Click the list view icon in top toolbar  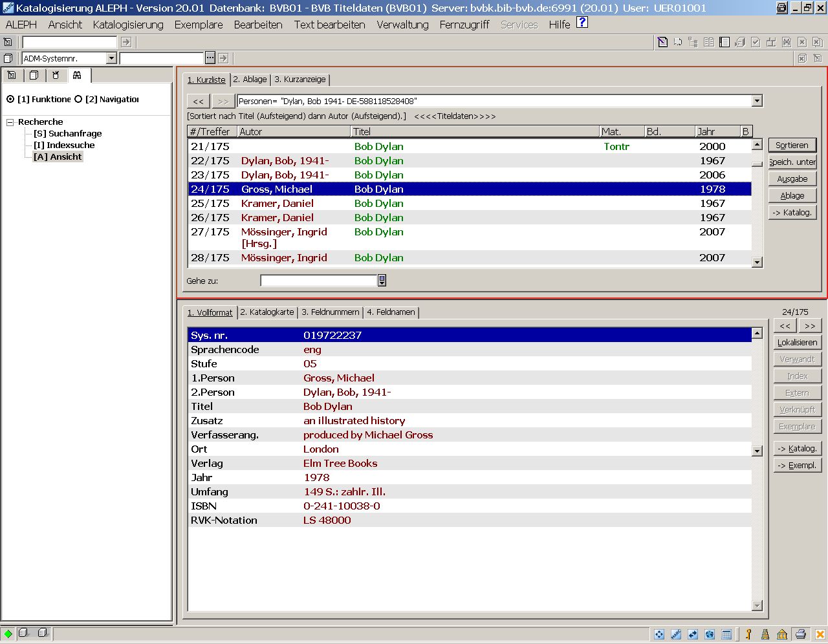(724, 42)
